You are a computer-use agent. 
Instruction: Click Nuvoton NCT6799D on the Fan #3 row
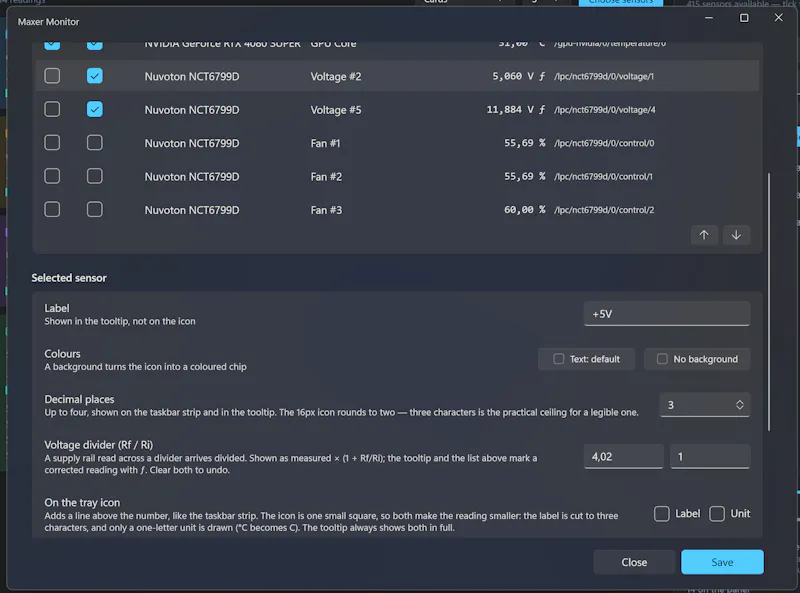click(192, 210)
